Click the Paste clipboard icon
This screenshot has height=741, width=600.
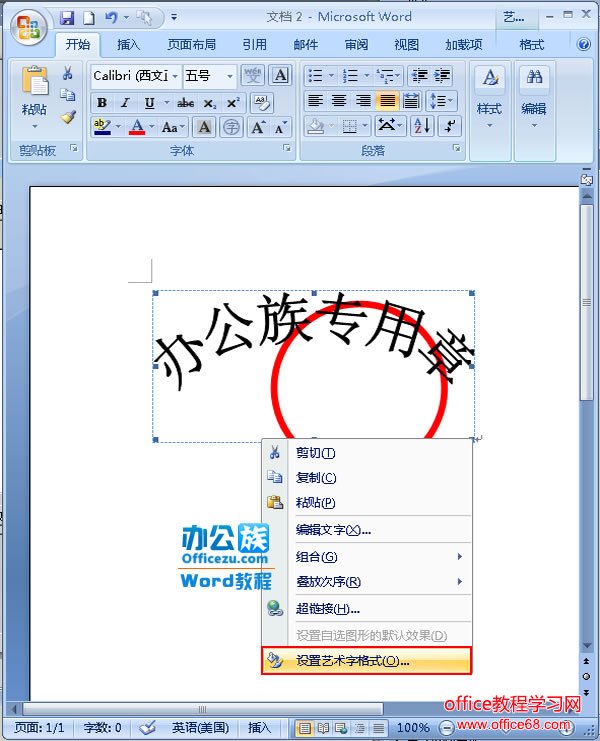[34, 81]
